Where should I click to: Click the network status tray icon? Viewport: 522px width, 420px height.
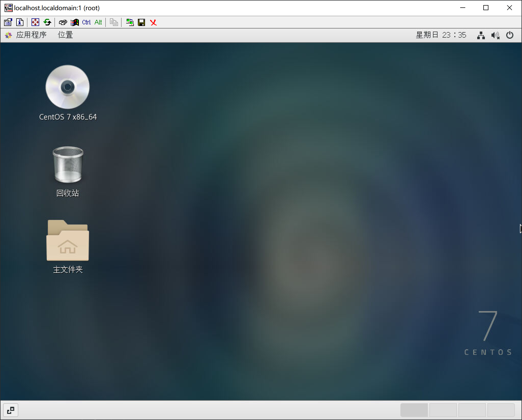(481, 35)
